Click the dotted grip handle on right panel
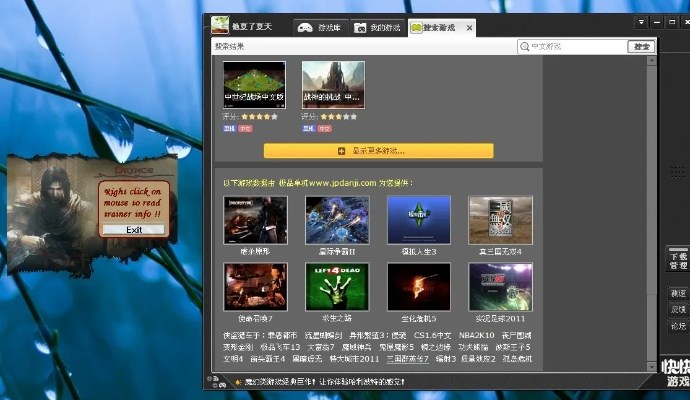Screen dimensions: 690x400 coord(677,172)
